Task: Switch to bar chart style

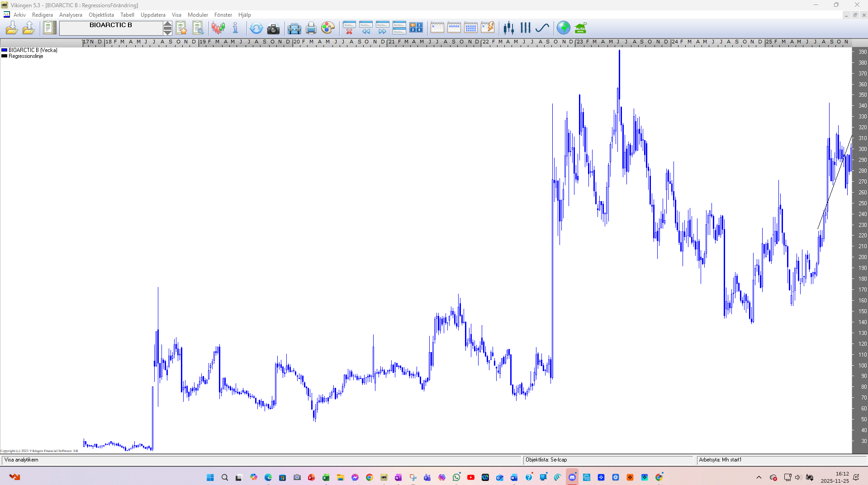Action: (525, 28)
